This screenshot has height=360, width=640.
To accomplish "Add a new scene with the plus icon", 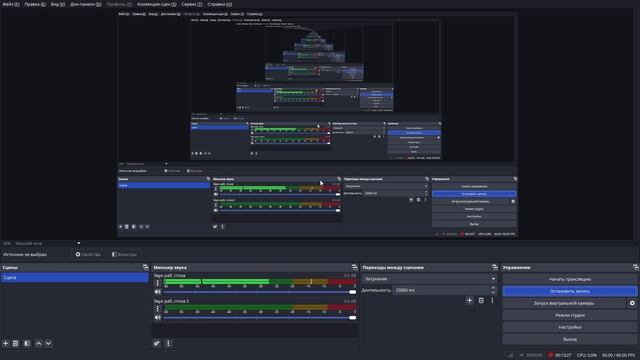I will 6,344.
